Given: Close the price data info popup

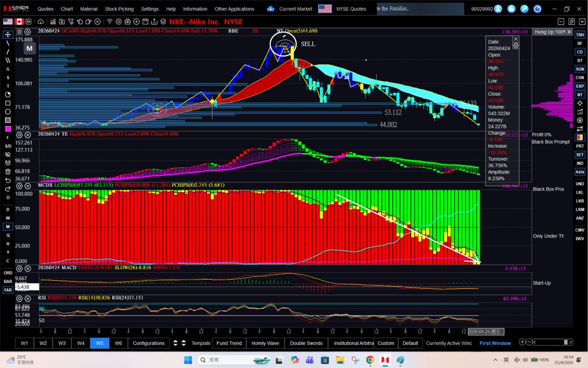Looking at the screenshot, I should pos(515,39).
